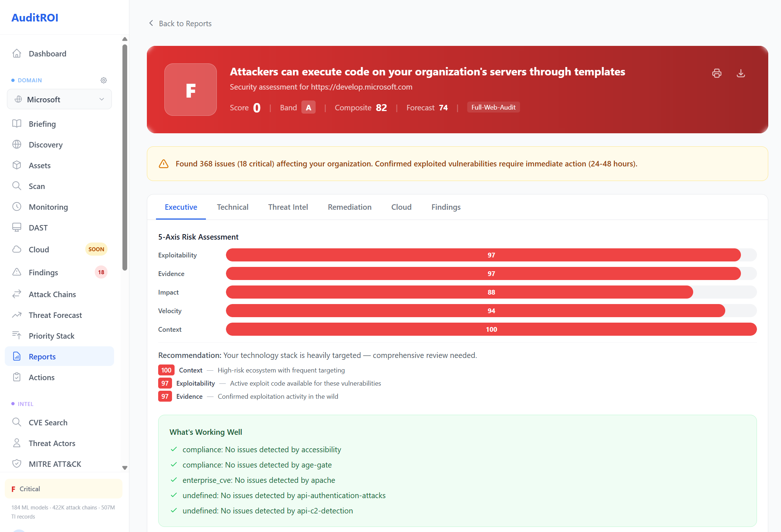Open the Threat Actors person icon
The image size is (781, 532).
17,443
